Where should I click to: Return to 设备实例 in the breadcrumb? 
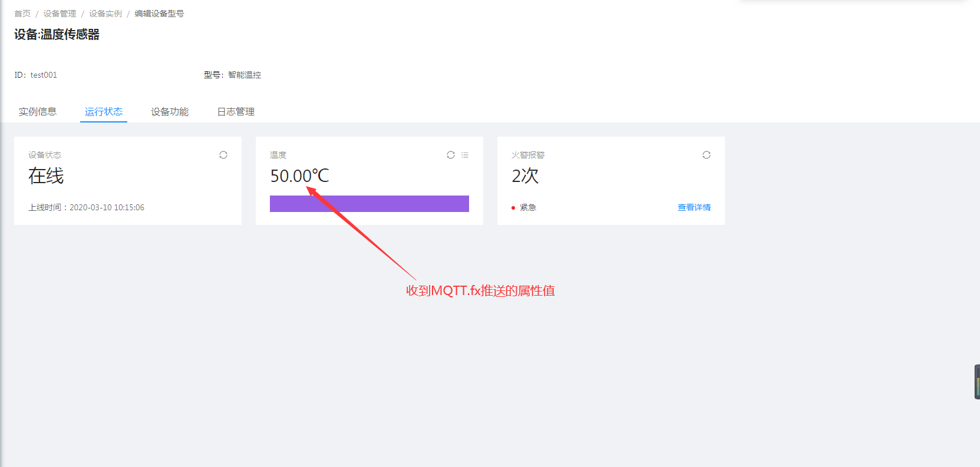[105, 14]
